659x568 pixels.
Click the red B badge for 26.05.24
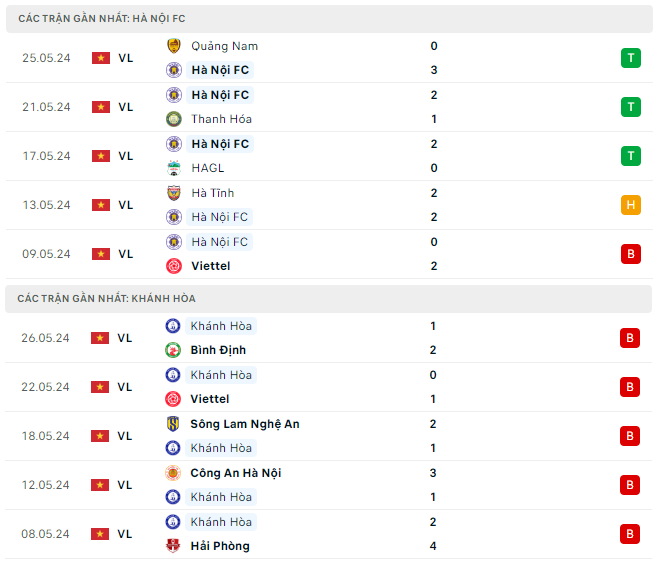630,338
